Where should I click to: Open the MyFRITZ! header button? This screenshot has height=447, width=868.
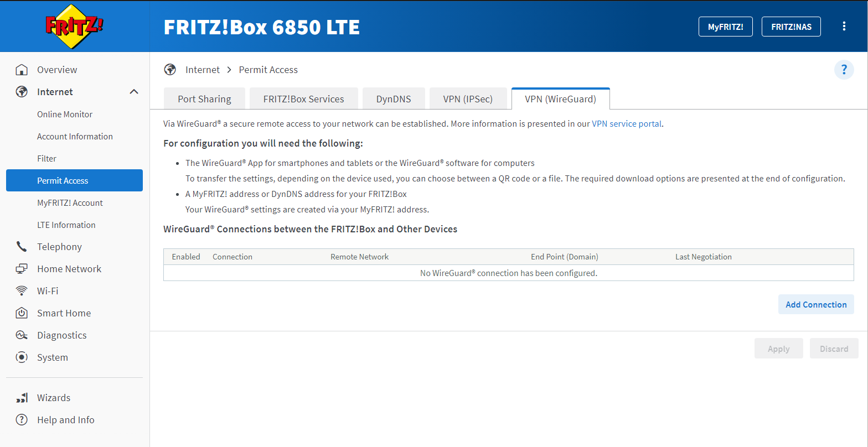pos(725,27)
